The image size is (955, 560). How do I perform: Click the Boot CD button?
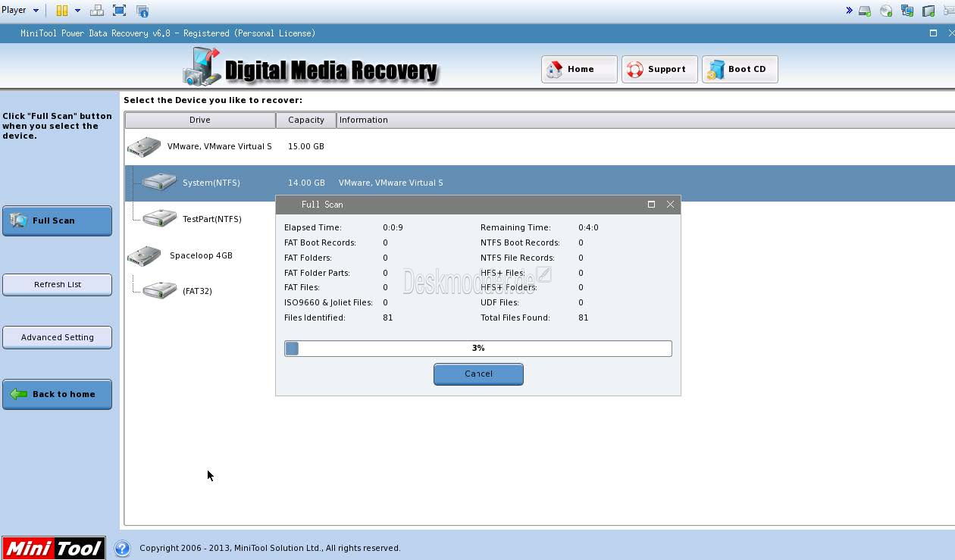[740, 69]
